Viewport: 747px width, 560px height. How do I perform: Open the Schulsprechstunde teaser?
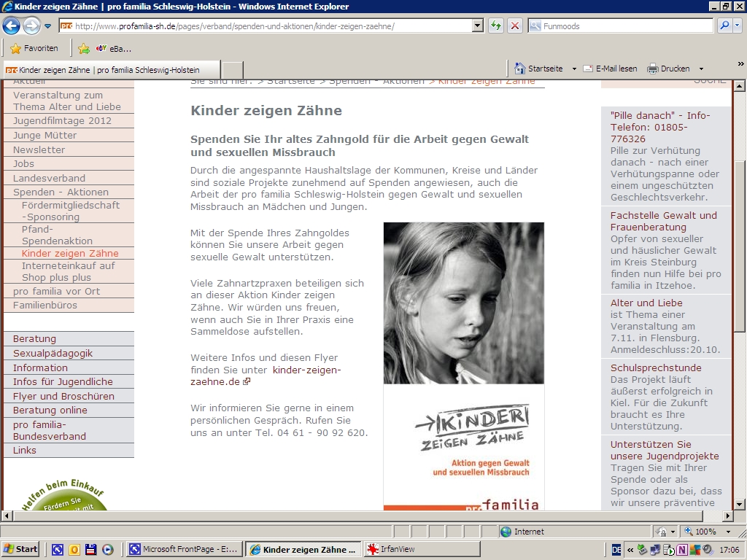[656, 367]
